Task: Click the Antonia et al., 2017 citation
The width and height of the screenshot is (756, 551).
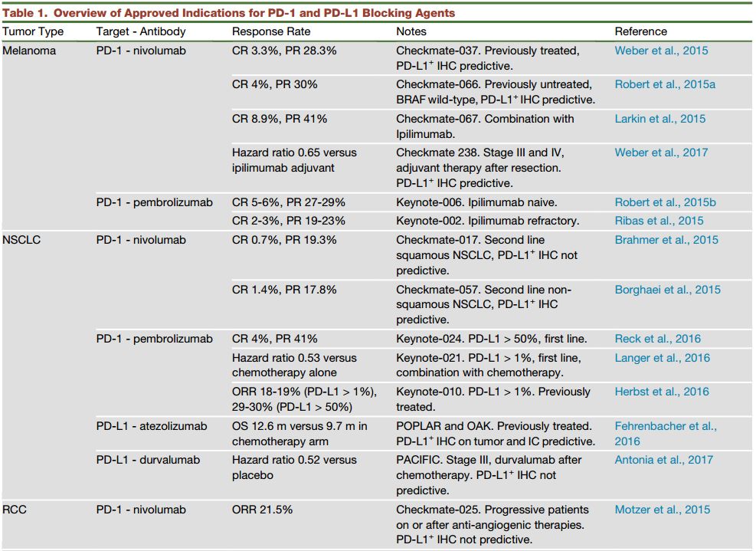Action: (663, 460)
